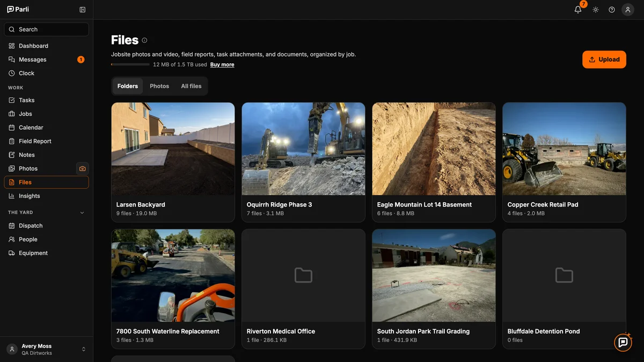Open Insights in the sidebar

click(46, 196)
